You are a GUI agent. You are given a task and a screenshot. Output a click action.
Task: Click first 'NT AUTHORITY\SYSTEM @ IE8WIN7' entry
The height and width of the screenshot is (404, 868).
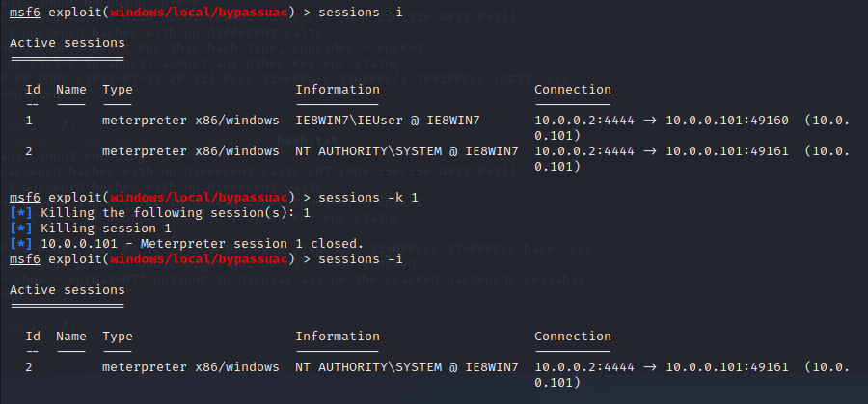[x=407, y=151]
